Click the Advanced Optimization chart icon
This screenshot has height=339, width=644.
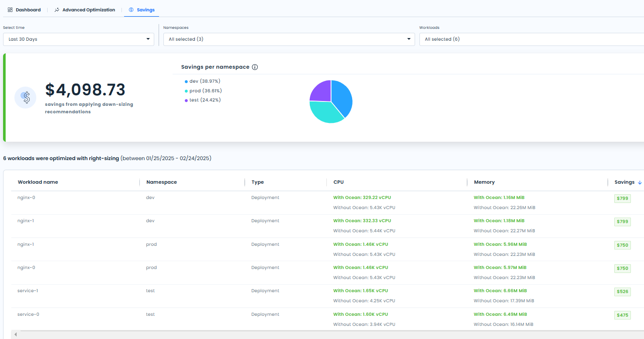(57, 10)
